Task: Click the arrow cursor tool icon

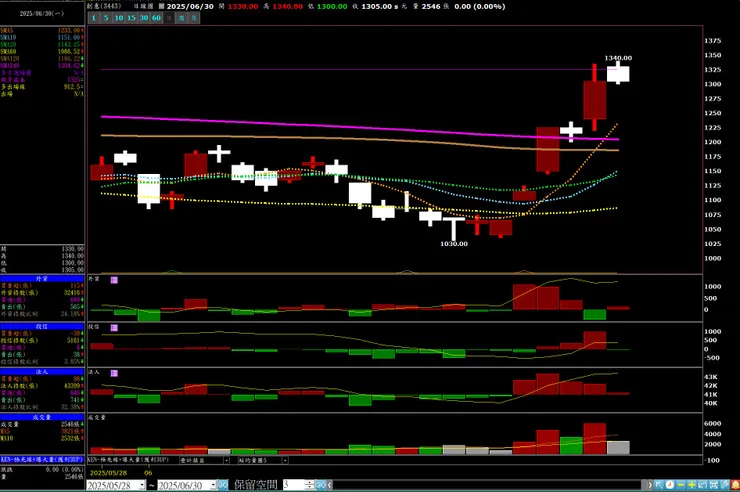Action: [x=659, y=485]
